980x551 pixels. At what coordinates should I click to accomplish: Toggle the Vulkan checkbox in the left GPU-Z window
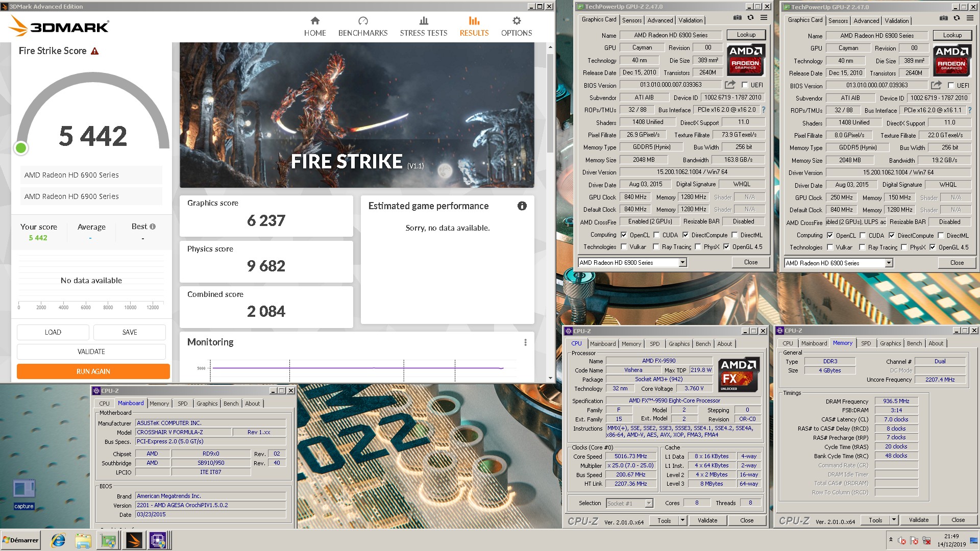(x=624, y=247)
